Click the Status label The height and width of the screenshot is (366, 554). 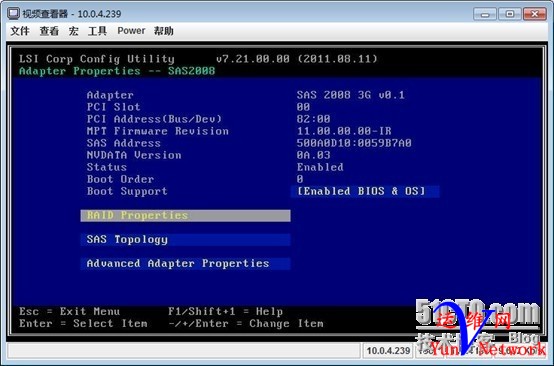(107, 167)
